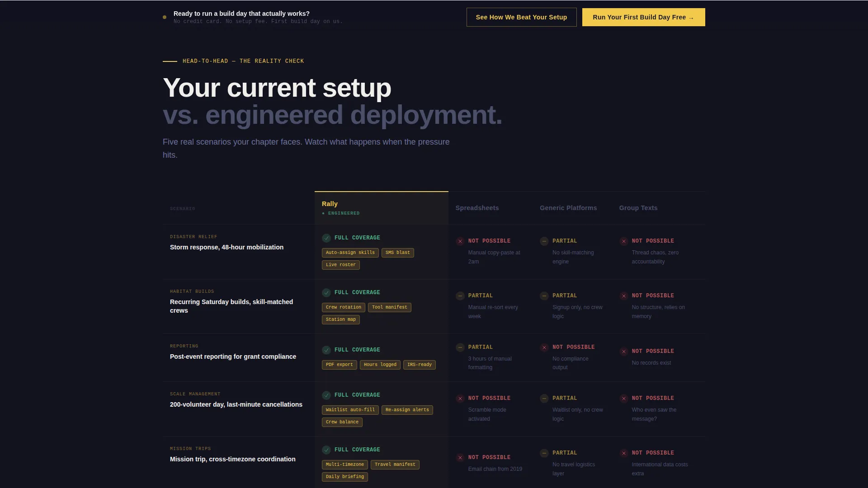Click Generic Platforms partial icon for Saturday builds
Screen dimensions: 868x488
pyautogui.click(x=544, y=296)
